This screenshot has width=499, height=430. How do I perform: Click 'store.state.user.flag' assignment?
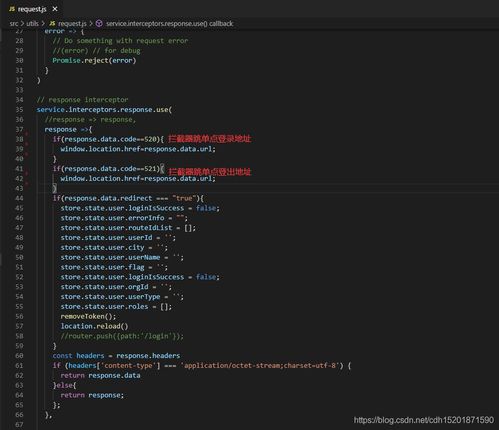click(114, 267)
